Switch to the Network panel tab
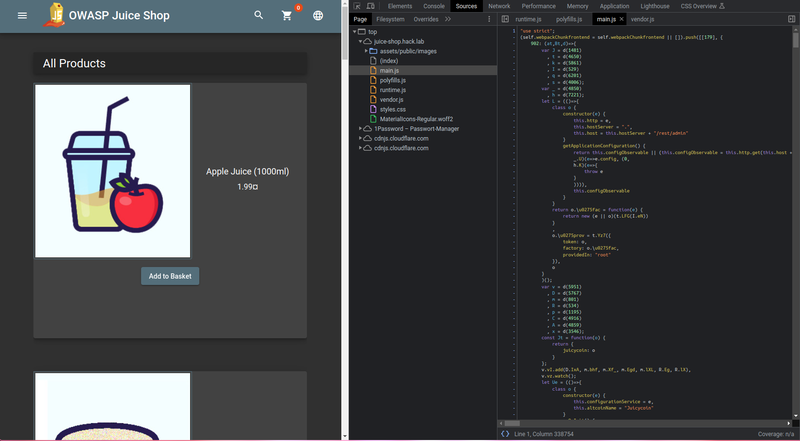 498,6
